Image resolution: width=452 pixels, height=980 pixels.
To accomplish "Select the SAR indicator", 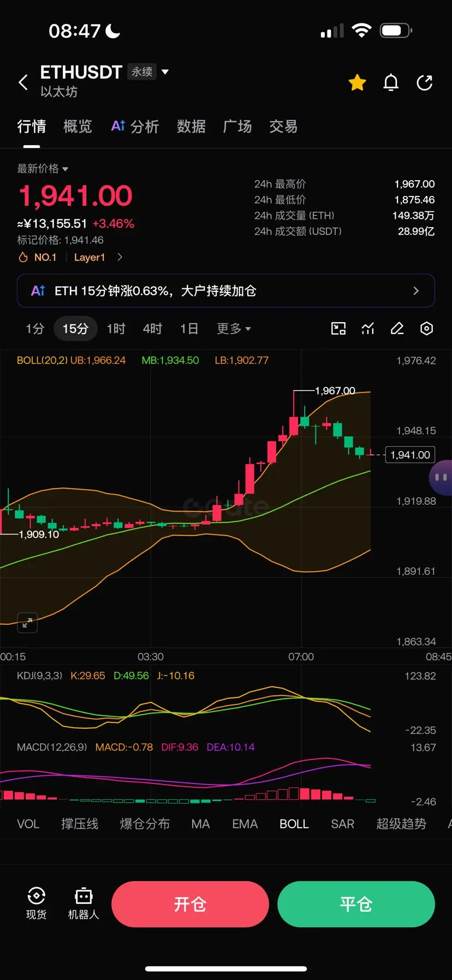I will point(343,824).
